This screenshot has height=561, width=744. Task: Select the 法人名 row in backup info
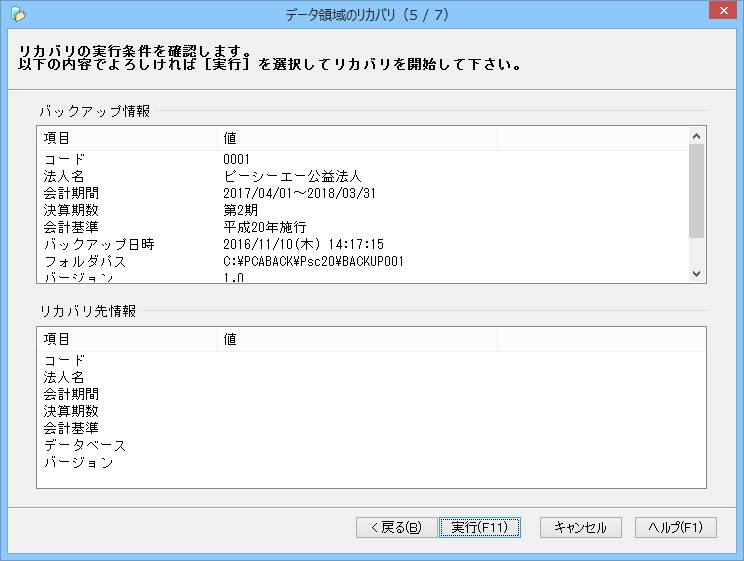click(363, 176)
